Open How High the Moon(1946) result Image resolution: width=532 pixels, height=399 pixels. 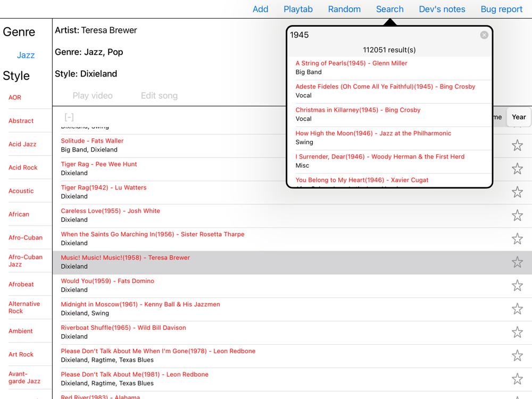coord(389,138)
